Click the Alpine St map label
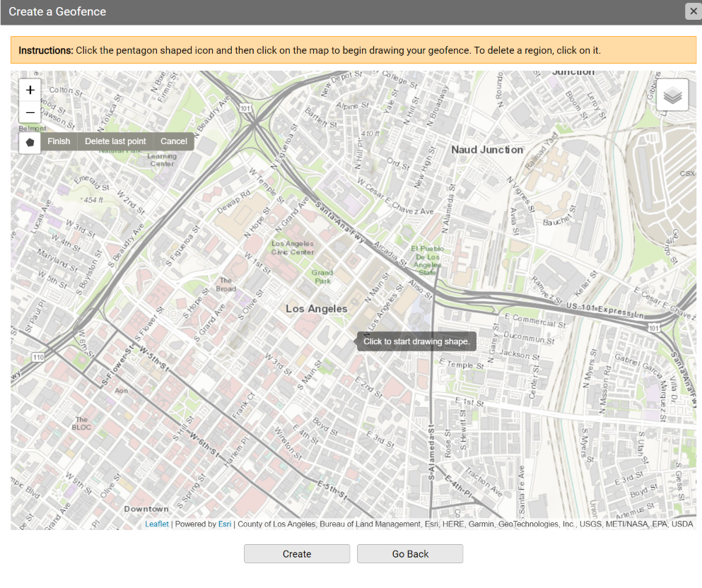The width and height of the screenshot is (702, 588). pyautogui.click(x=353, y=105)
